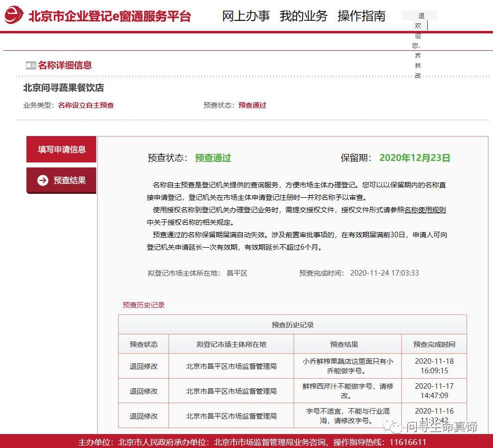Image resolution: width=493 pixels, height=448 pixels.
Task: Click the timestamp 2020-11-18 16:09:15
Action: pyautogui.click(x=434, y=366)
